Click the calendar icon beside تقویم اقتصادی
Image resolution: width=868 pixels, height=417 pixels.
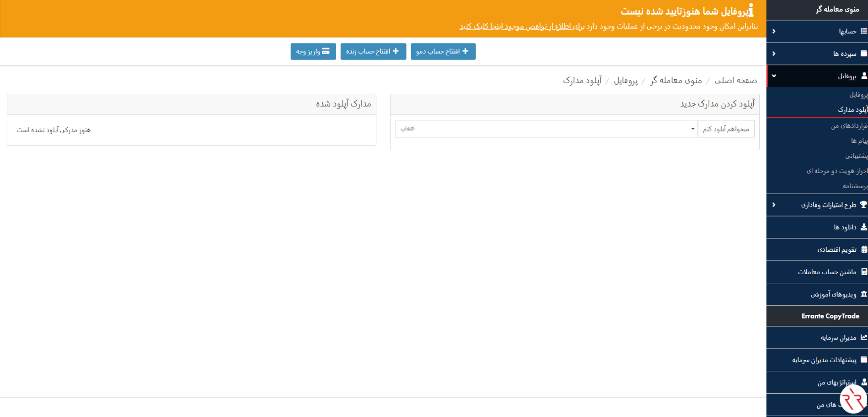click(x=864, y=249)
